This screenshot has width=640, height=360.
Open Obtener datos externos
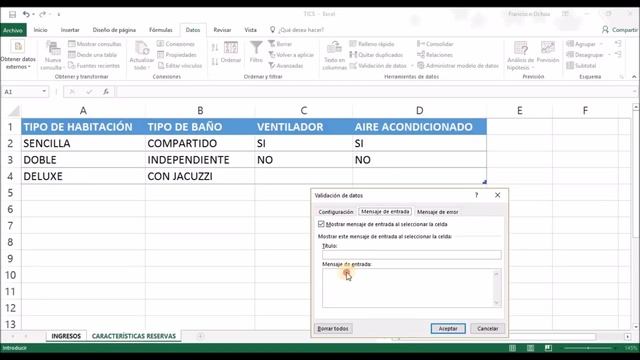[18, 55]
